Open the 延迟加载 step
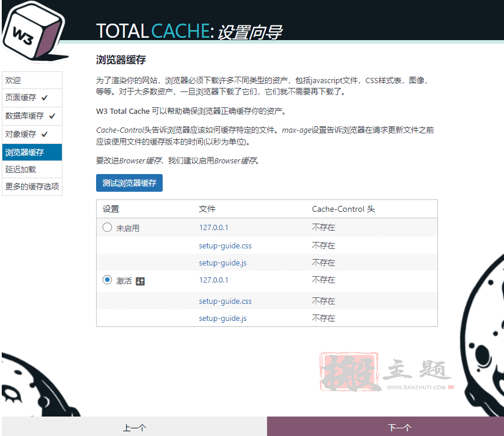This screenshot has height=436, width=504. pos(32,169)
